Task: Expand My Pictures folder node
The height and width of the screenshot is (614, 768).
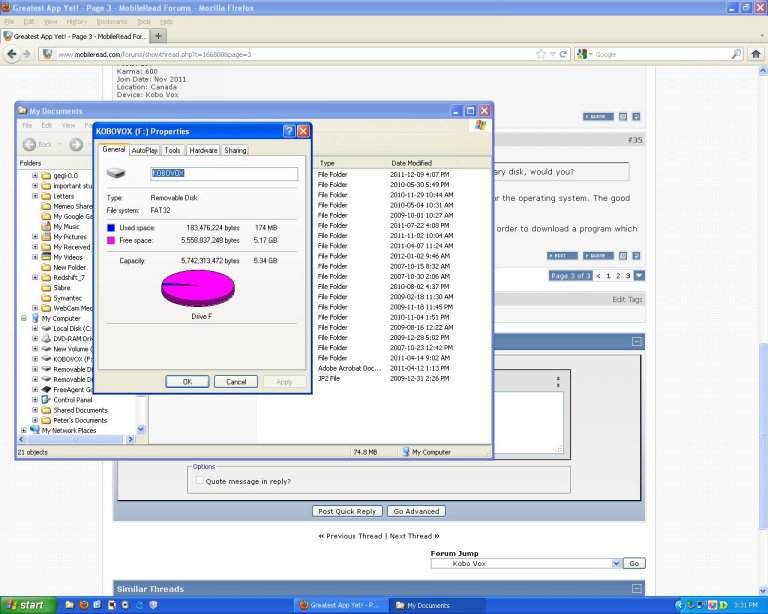Action: [35, 236]
